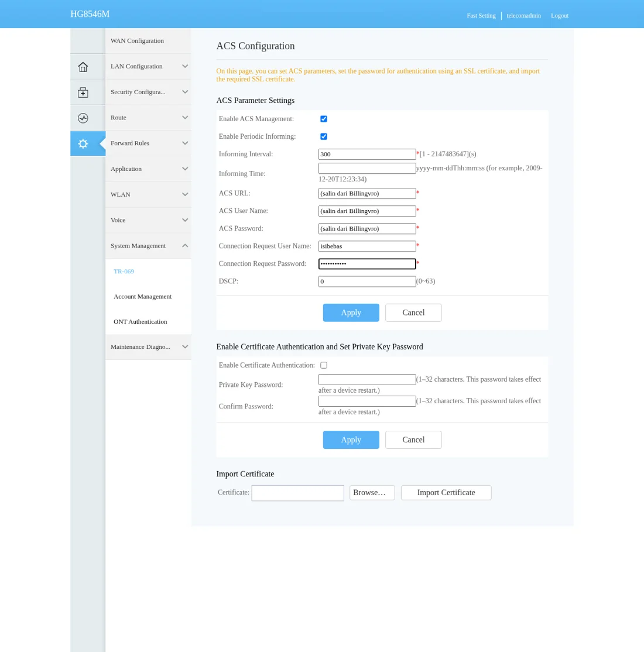Screen dimensions: 644x652
Task: Expand the Application menu chevron
Action: pos(185,169)
